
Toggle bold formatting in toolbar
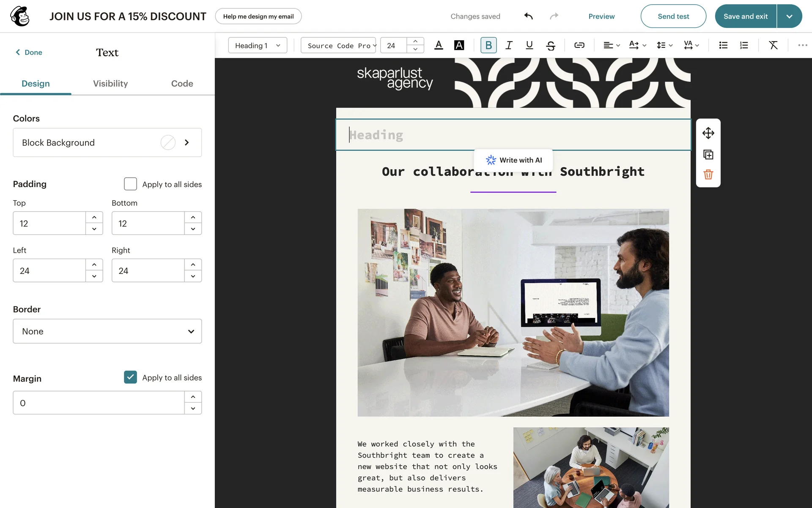point(488,45)
